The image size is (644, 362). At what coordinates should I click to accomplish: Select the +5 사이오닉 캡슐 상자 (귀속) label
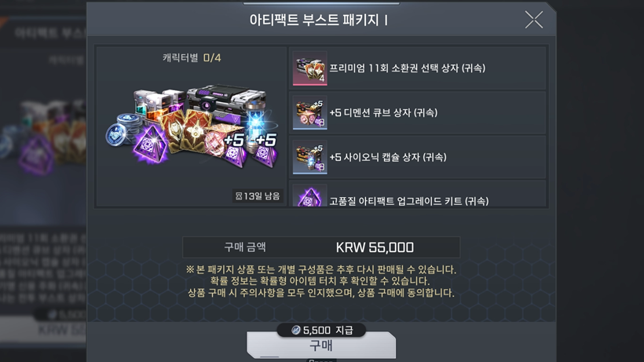(x=388, y=157)
